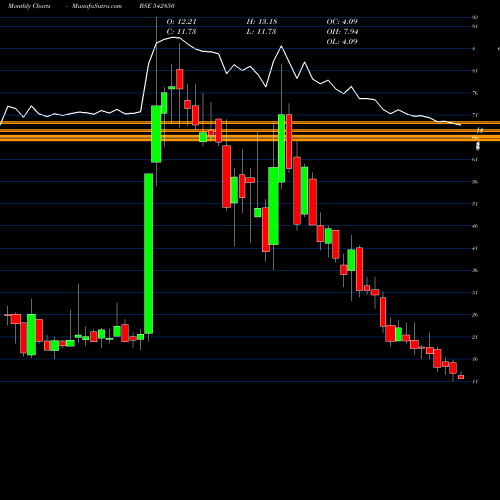
Task: Click the white line's second peak near price 81
Action: [x=281, y=46]
